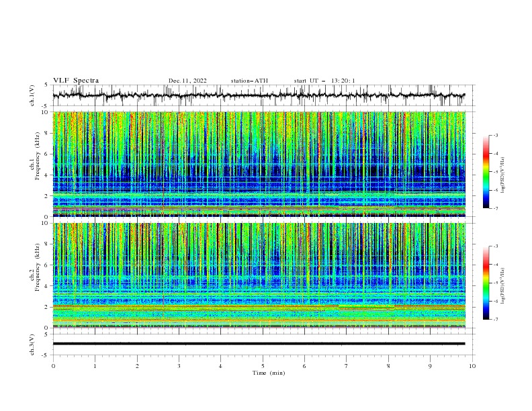Click the time axis tick label '10'
Screen dimensions: 532x411
(x=472, y=366)
